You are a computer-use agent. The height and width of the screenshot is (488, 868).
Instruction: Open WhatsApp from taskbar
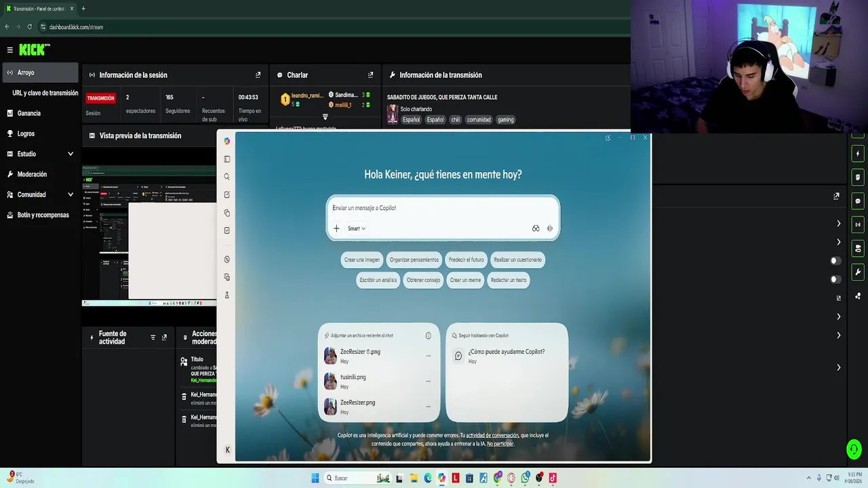(x=526, y=478)
